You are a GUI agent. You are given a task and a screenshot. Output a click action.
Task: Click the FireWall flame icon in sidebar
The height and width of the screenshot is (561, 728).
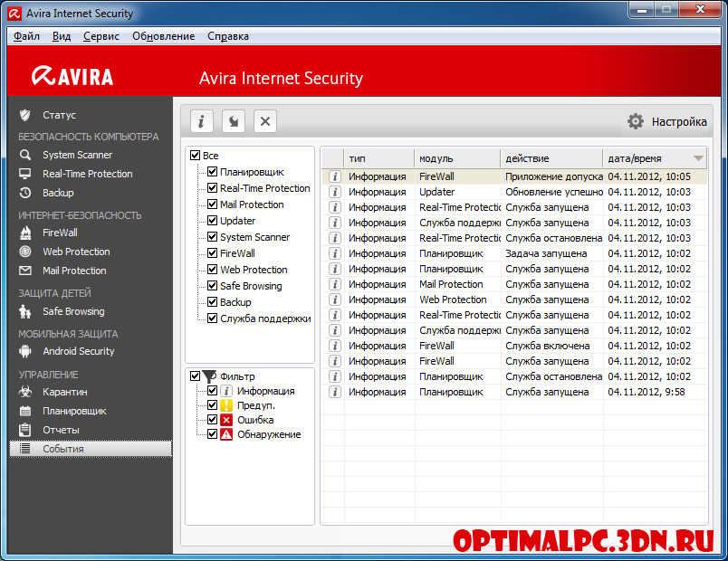point(25,233)
